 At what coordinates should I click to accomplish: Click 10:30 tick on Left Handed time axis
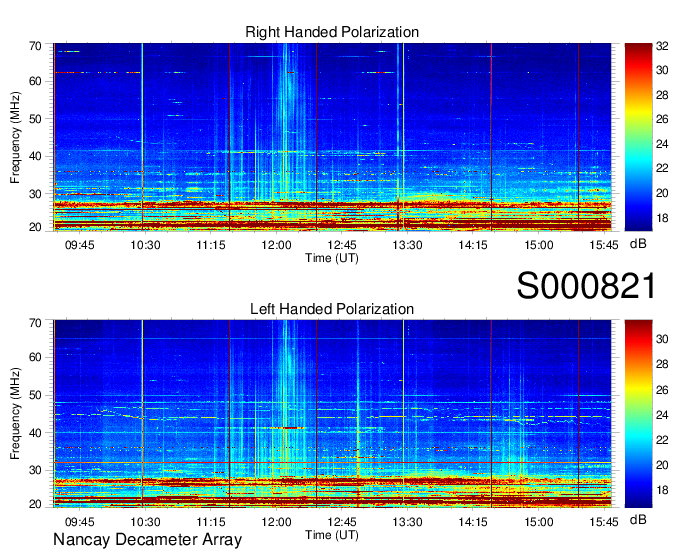[x=145, y=522]
